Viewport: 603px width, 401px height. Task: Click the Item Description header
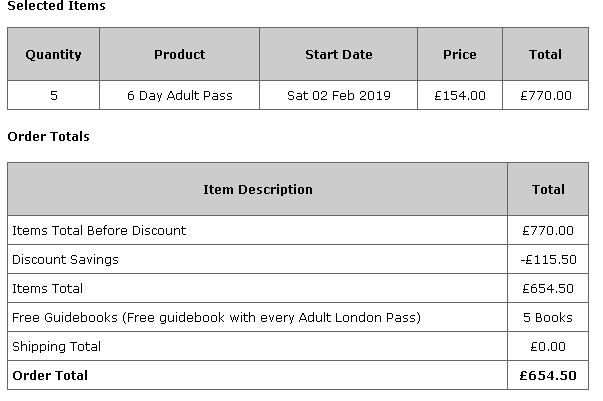(x=257, y=189)
